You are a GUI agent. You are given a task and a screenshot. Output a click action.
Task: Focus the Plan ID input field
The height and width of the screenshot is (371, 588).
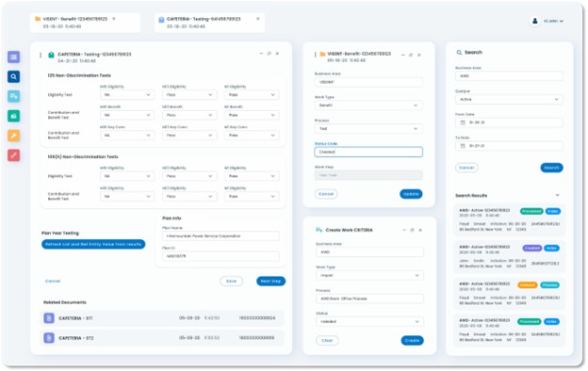coord(220,256)
